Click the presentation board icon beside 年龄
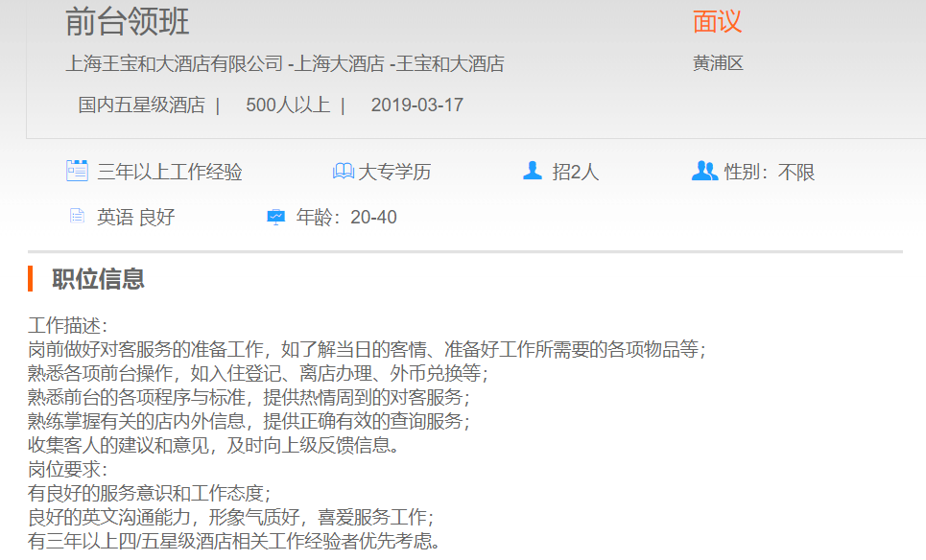 (275, 217)
